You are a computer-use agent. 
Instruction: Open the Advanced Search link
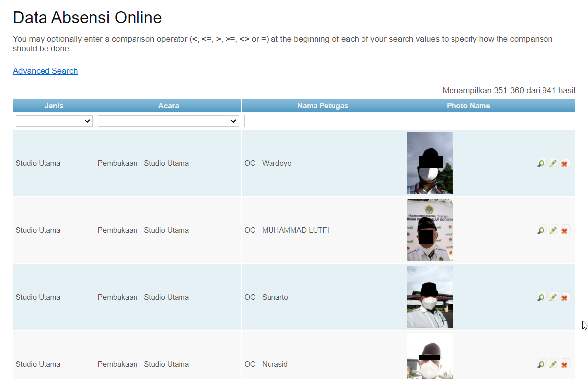(x=45, y=71)
